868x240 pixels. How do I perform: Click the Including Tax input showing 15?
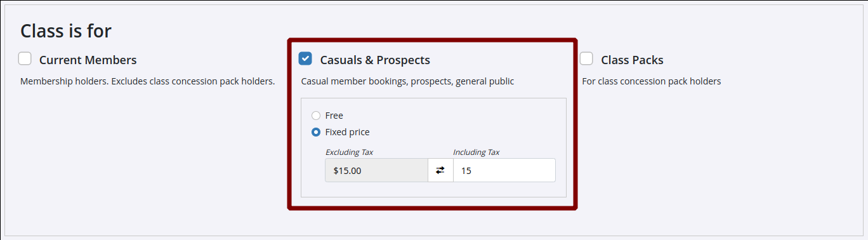point(504,170)
